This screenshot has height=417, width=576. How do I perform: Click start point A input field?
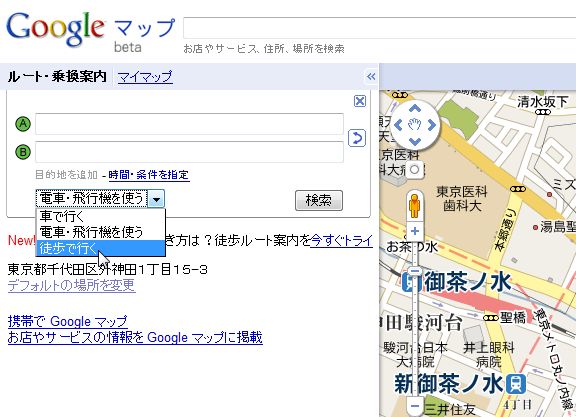(x=189, y=124)
